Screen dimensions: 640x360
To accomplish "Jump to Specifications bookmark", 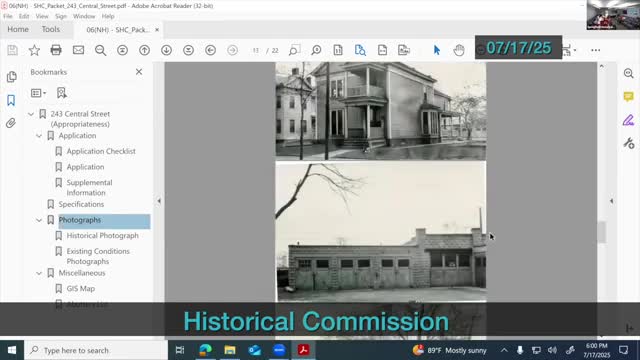I will point(81,204).
